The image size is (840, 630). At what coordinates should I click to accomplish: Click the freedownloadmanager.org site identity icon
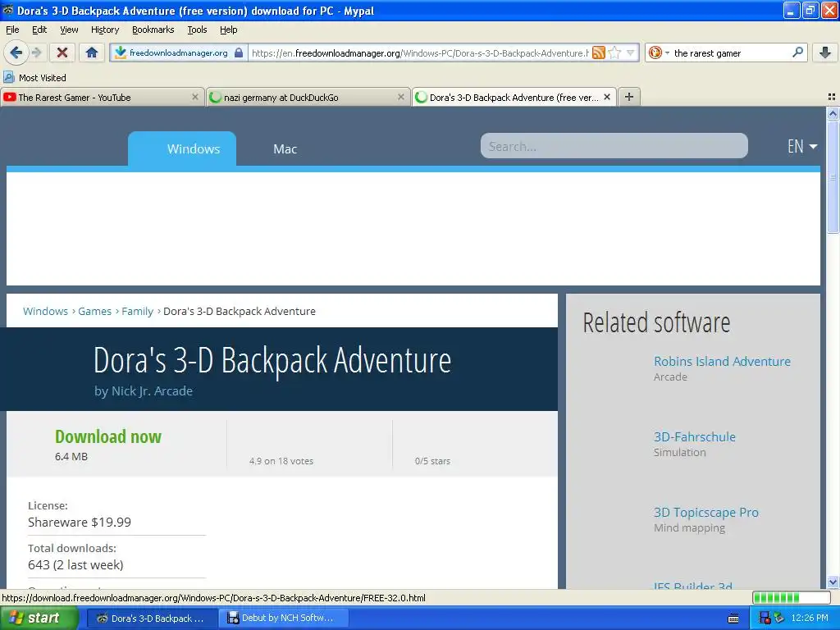pyautogui.click(x=121, y=52)
